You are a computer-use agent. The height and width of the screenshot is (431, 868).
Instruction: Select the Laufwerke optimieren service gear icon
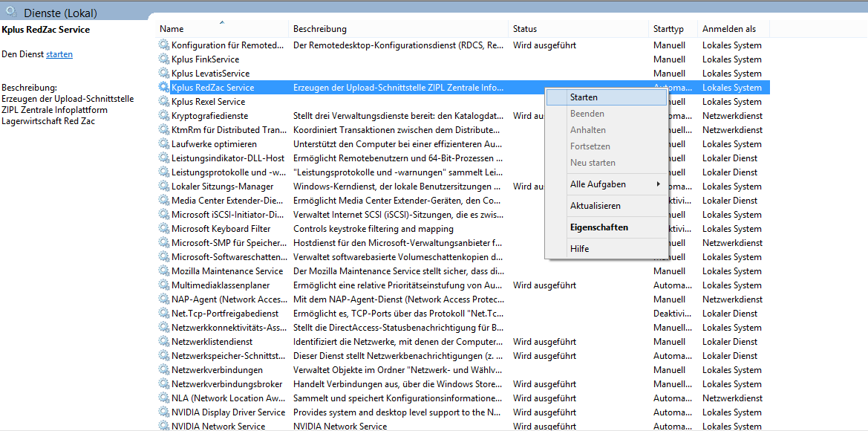click(164, 144)
